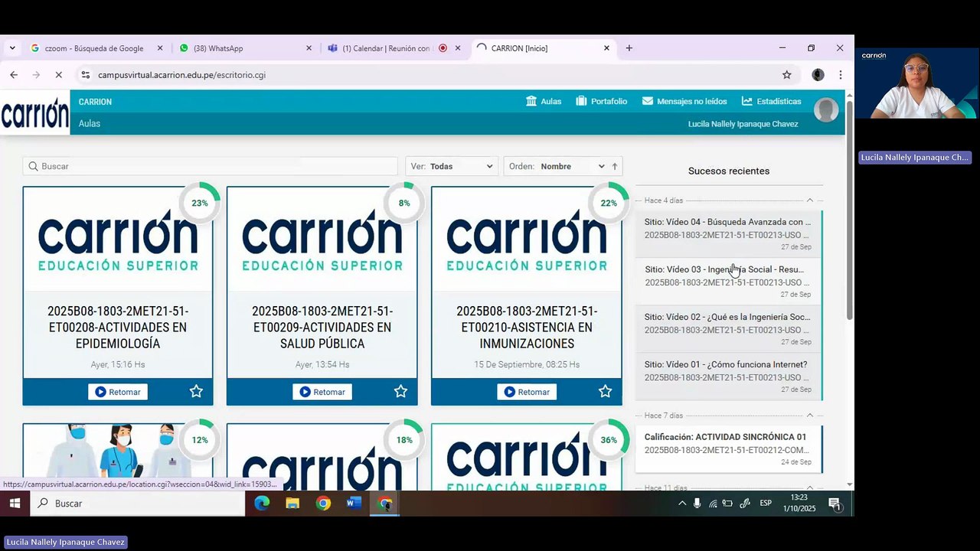Open a new browser tab
Viewport: 980px width, 551px height.
629,48
